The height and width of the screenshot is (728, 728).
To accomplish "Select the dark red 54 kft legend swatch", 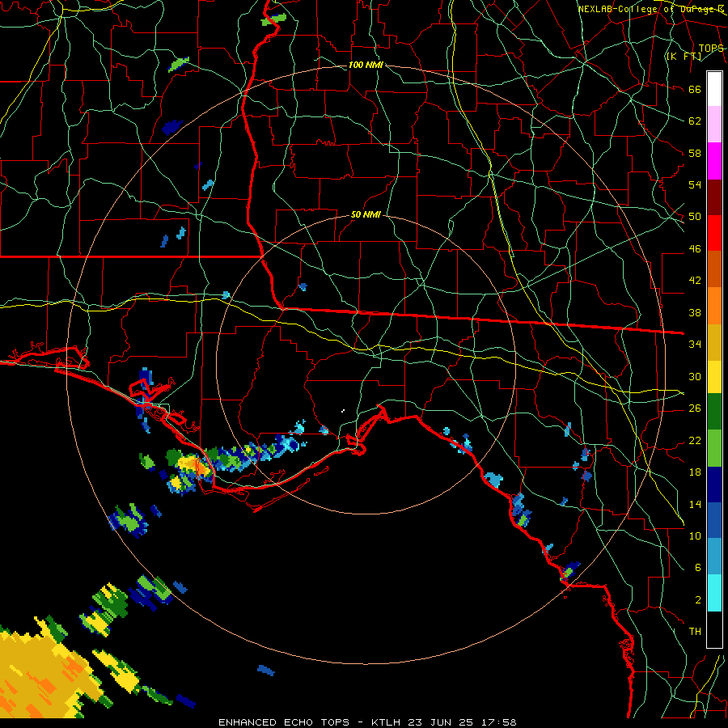I will (714, 197).
